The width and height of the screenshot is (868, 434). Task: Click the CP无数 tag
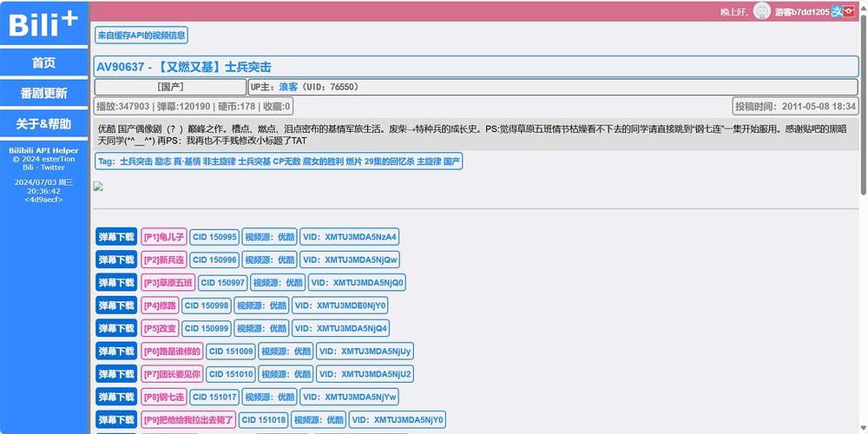(x=286, y=161)
